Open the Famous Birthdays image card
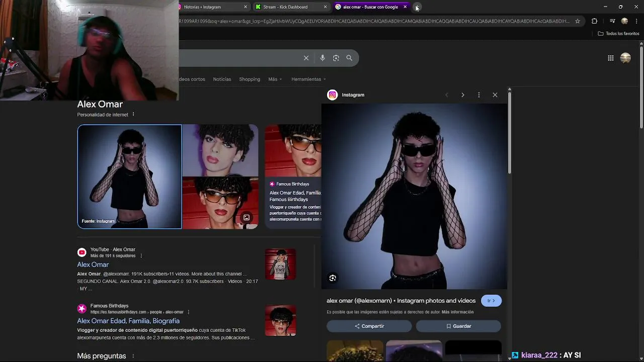644x362 pixels. [293, 176]
